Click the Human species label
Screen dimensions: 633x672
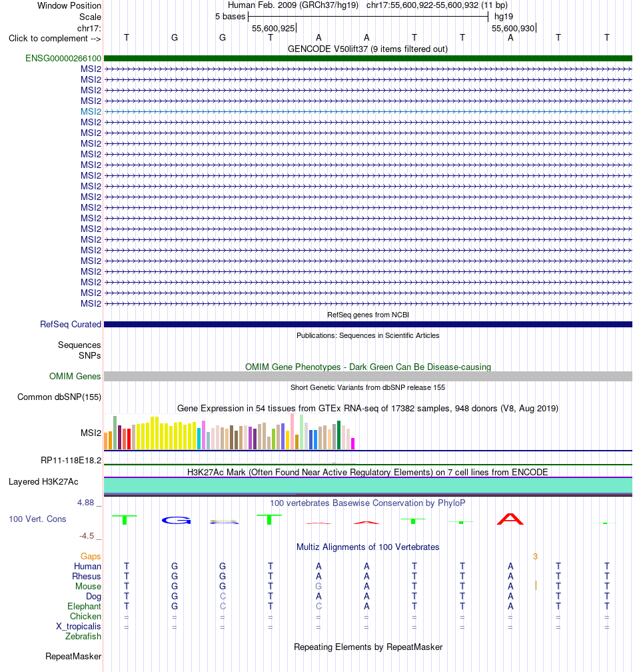click(x=87, y=567)
